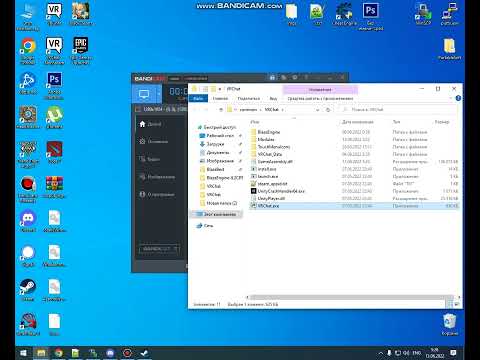
Task: Open the Bandicam image section
Action: (x=157, y=177)
